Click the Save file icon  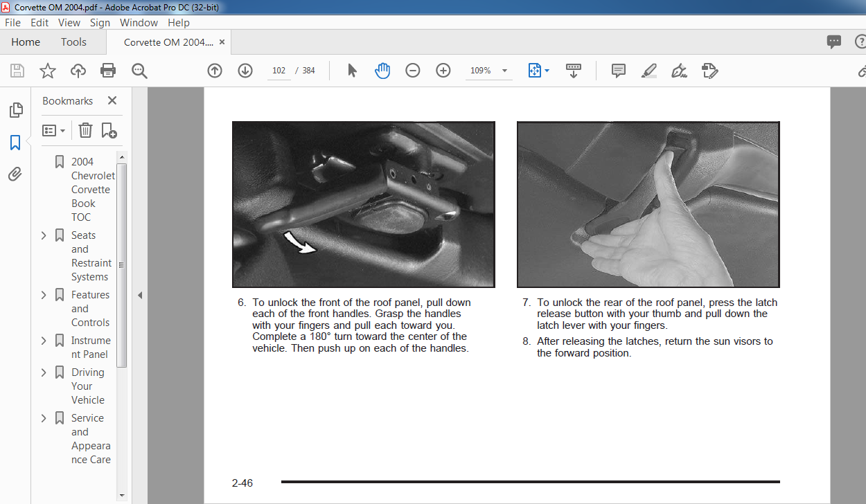click(17, 71)
